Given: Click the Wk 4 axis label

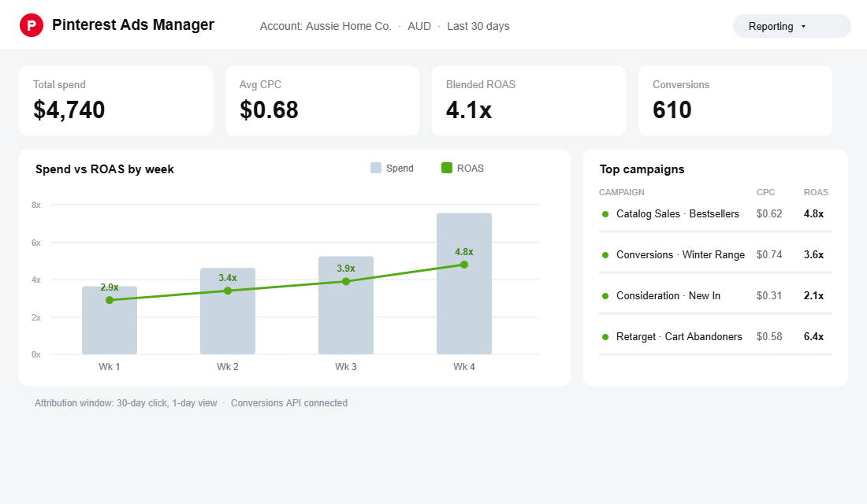Looking at the screenshot, I should (464, 367).
